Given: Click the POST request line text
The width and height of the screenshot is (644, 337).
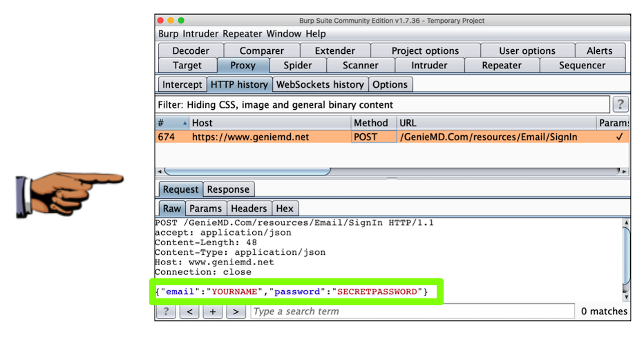Looking at the screenshot, I should (294, 223).
